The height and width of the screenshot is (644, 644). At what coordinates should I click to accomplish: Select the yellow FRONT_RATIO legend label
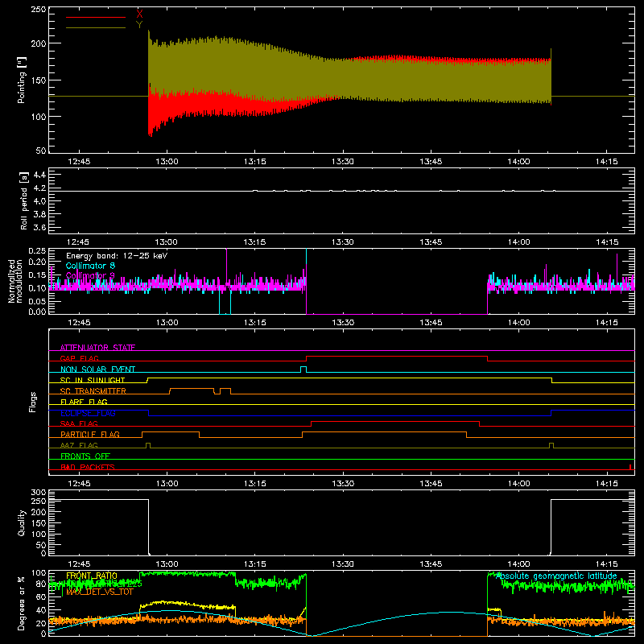(x=92, y=576)
